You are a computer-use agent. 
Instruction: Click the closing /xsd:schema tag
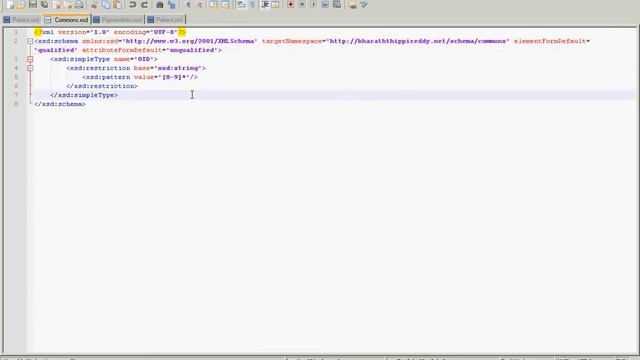pyautogui.click(x=60, y=104)
